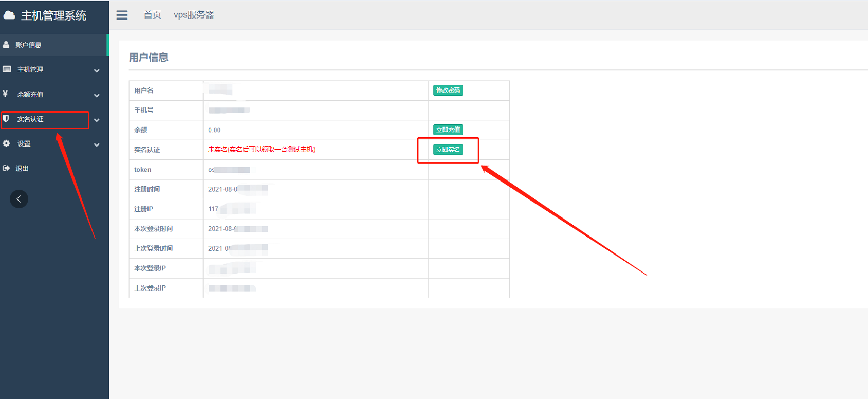The height and width of the screenshot is (399, 868).
Task: Expand the 设置 chevron
Action: 97,144
